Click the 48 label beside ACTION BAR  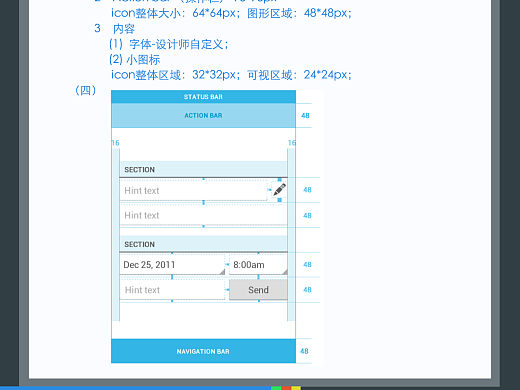[305, 116]
